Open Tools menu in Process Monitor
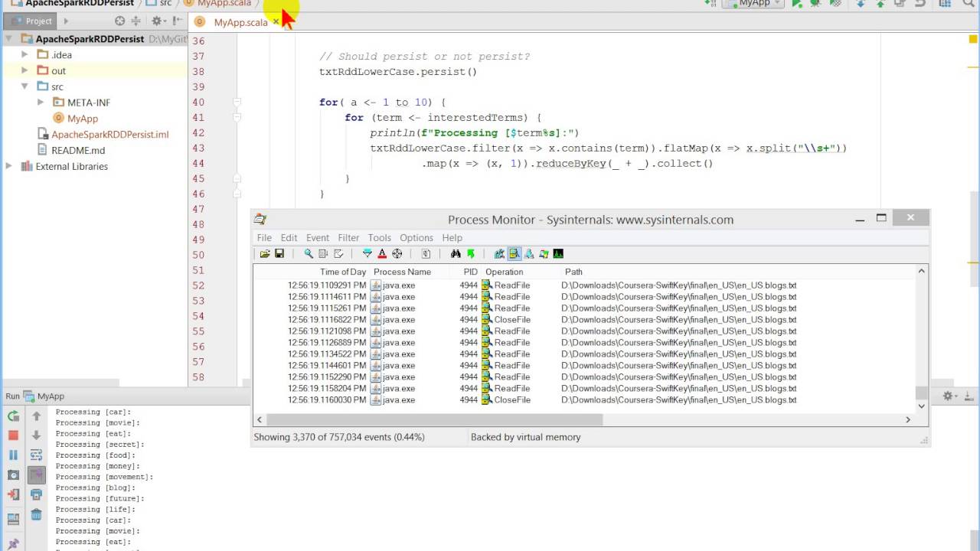 coord(380,237)
